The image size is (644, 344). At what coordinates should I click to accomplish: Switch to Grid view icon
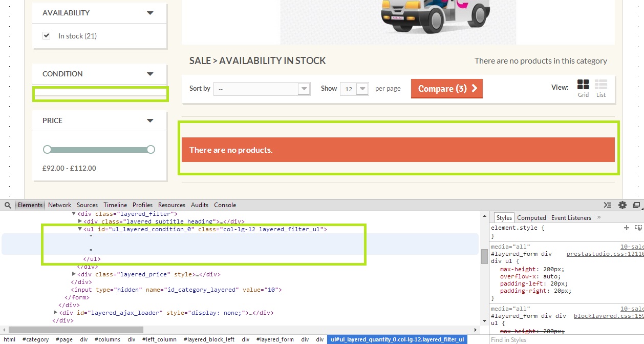[x=583, y=85]
